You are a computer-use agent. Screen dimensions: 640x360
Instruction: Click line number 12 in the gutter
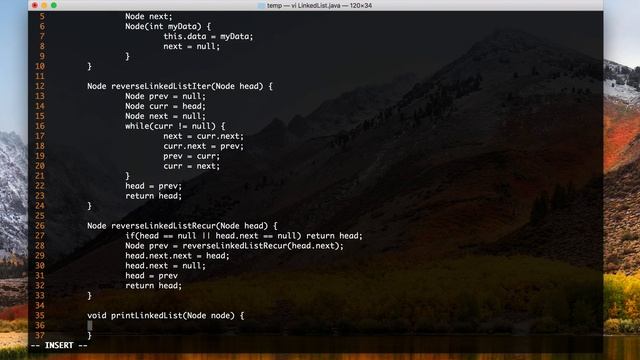(40, 86)
